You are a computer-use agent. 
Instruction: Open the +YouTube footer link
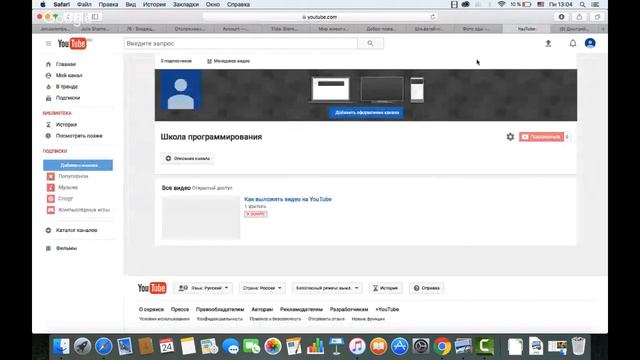pyautogui.click(x=387, y=309)
